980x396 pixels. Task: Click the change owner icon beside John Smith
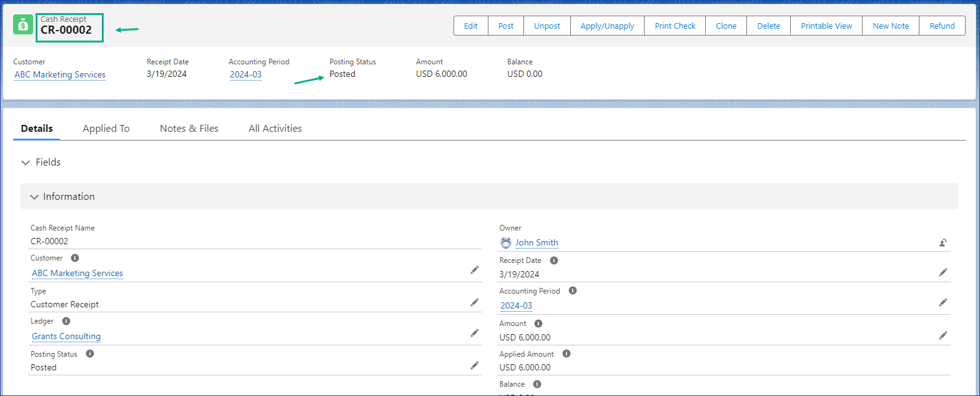[x=943, y=243]
